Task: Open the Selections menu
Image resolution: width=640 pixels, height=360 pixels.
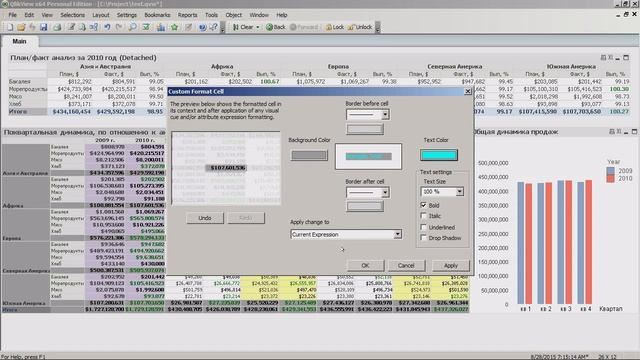Action: coord(73,15)
